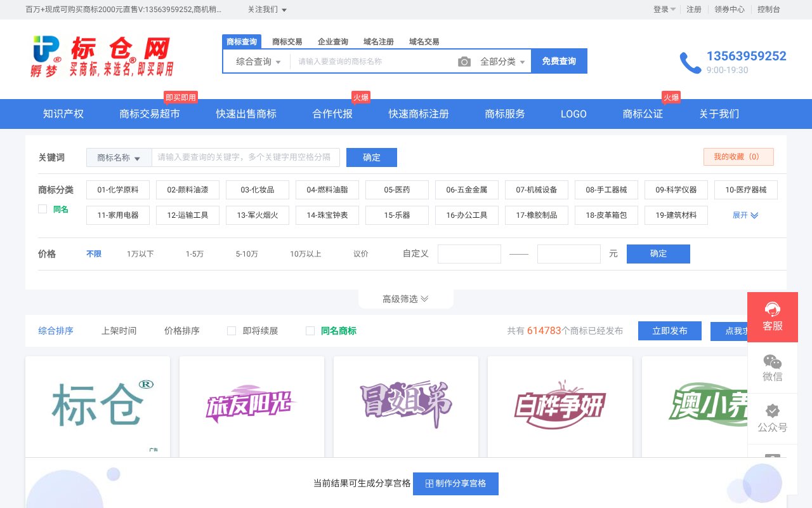Click the 立即发布 button
Viewport: 812px width, 508px height.
669,331
